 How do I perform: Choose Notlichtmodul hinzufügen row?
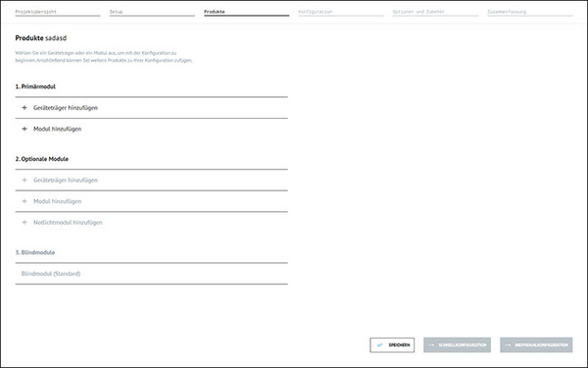tap(152, 223)
